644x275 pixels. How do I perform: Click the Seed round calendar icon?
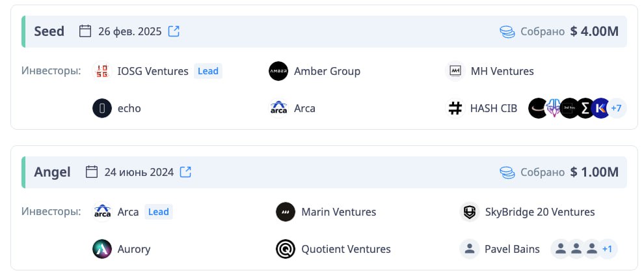point(85,31)
